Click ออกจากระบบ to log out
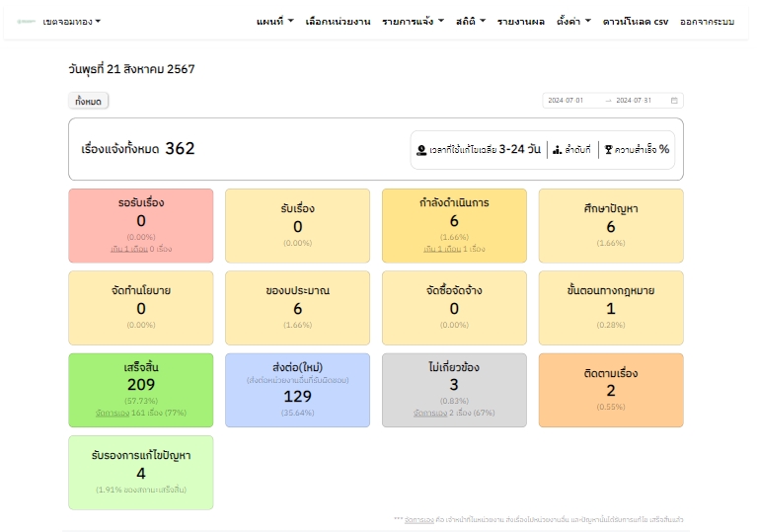 [707, 21]
